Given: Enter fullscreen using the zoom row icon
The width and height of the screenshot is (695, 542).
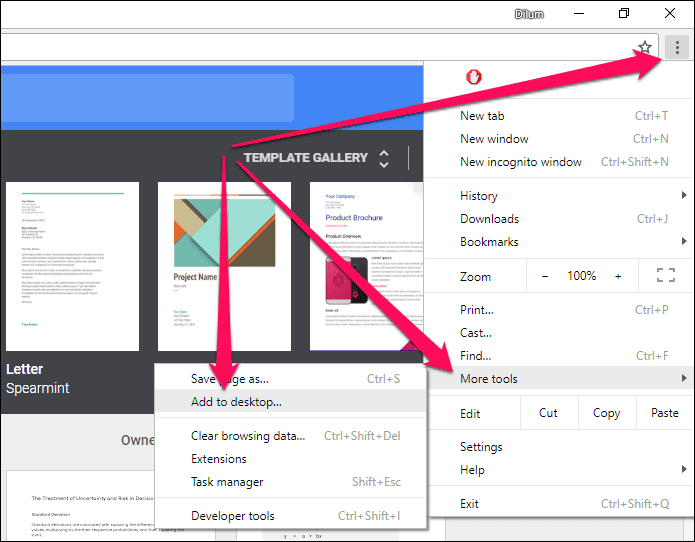Looking at the screenshot, I should (665, 275).
